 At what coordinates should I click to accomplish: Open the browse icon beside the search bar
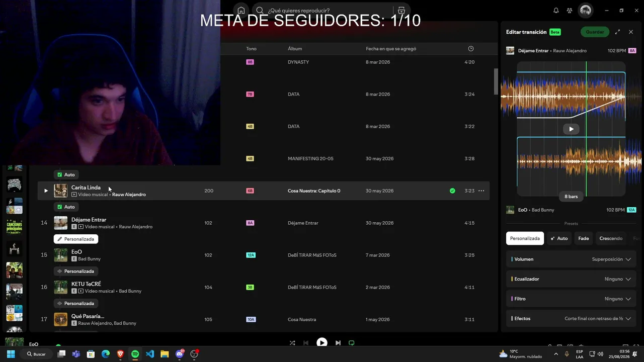pos(401,11)
